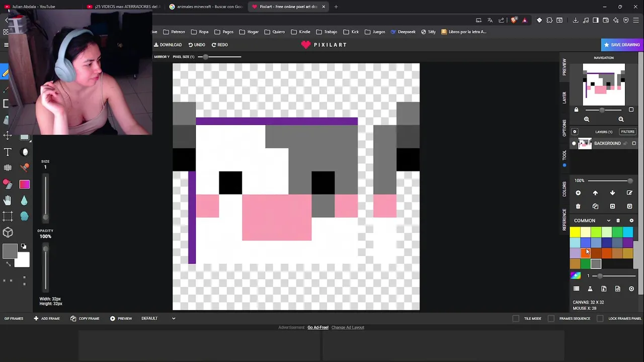The height and width of the screenshot is (362, 644).
Task: Toggle Mirror Y option
Action: tap(162, 57)
